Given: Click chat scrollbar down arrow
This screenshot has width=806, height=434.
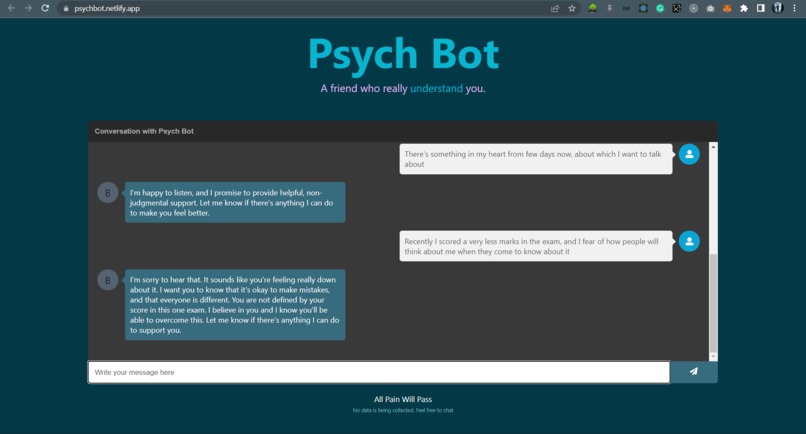Looking at the screenshot, I should (713, 356).
